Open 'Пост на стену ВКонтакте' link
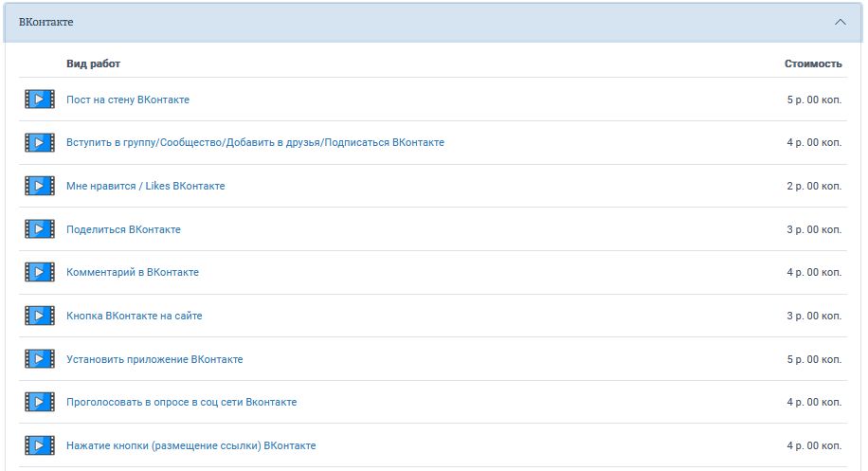Image resolution: width=868 pixels, height=471 pixels. pos(128,100)
